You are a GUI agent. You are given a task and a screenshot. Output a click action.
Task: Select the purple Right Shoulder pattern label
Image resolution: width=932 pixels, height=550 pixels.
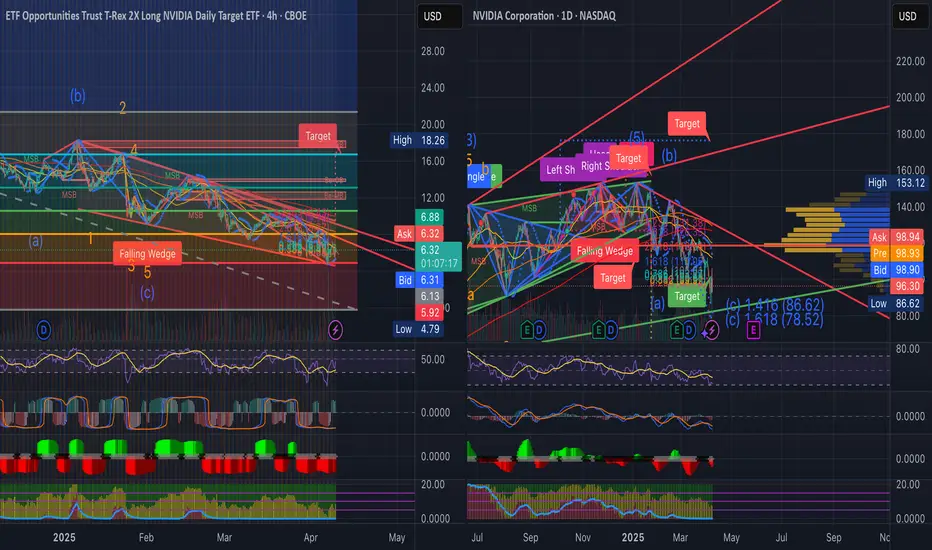tap(594, 166)
